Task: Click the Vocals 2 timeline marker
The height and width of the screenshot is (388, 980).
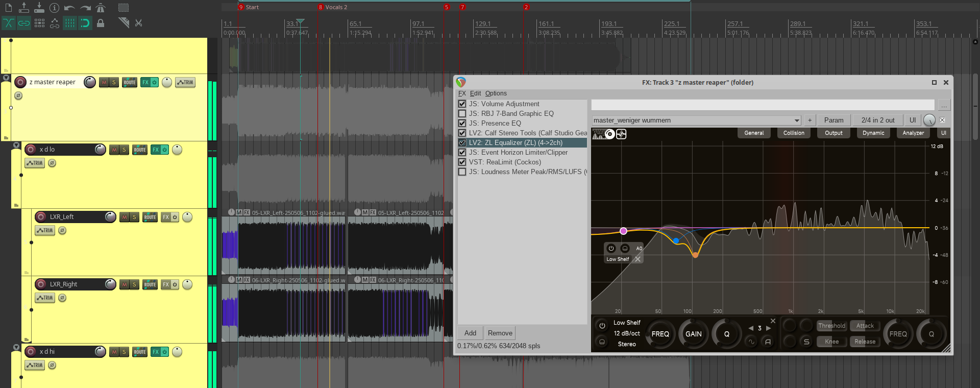Action: 333,7
